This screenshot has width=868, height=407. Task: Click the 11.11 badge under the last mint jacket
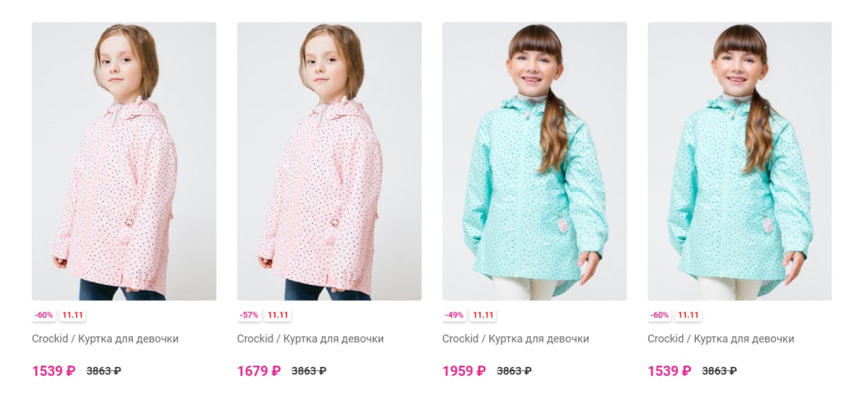[688, 315]
